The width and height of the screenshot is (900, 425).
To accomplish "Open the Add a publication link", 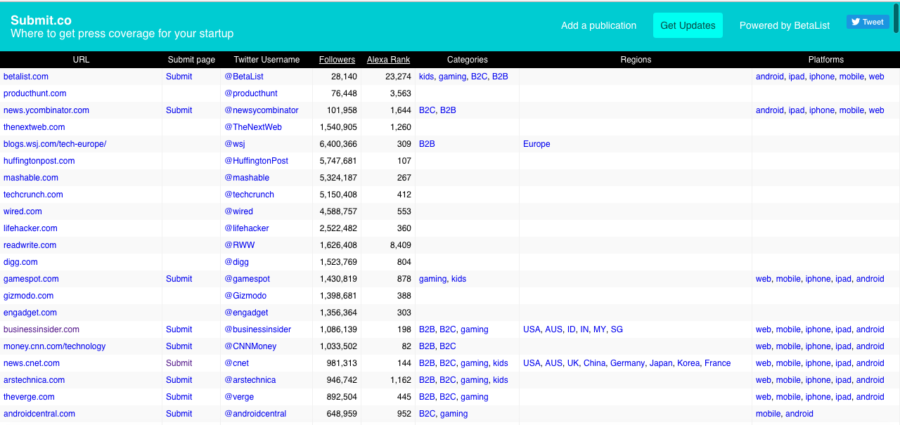I will pos(599,25).
